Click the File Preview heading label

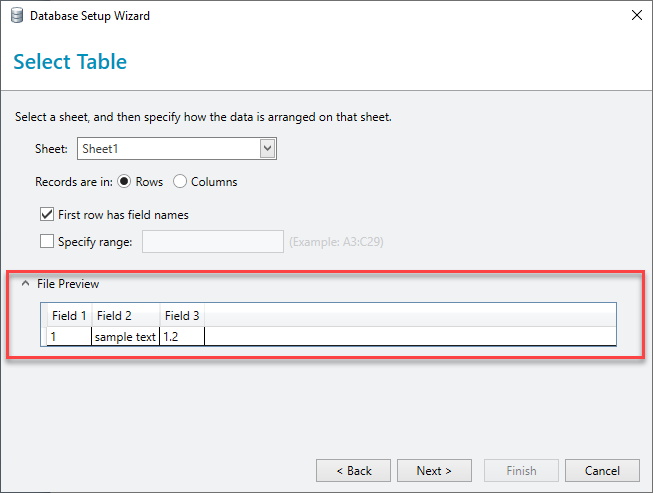tap(68, 284)
